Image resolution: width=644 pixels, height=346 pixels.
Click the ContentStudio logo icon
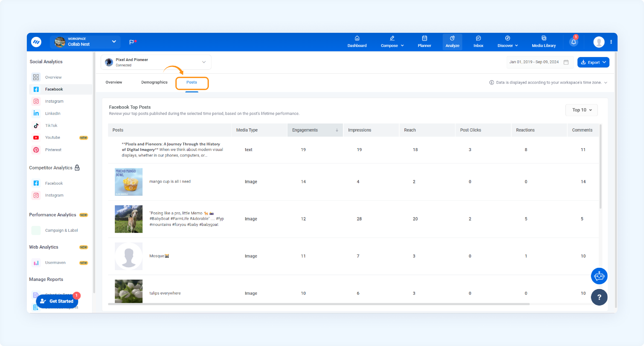36,42
